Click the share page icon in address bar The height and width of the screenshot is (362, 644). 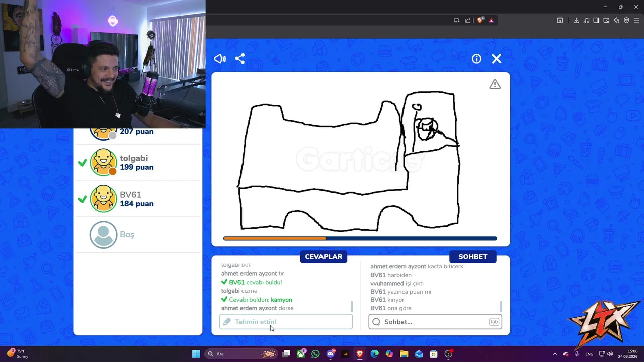468,20
